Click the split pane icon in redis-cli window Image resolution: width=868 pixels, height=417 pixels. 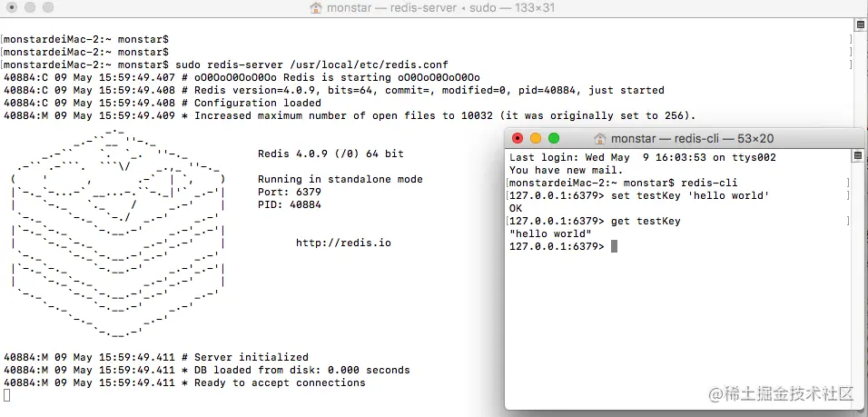(x=857, y=155)
